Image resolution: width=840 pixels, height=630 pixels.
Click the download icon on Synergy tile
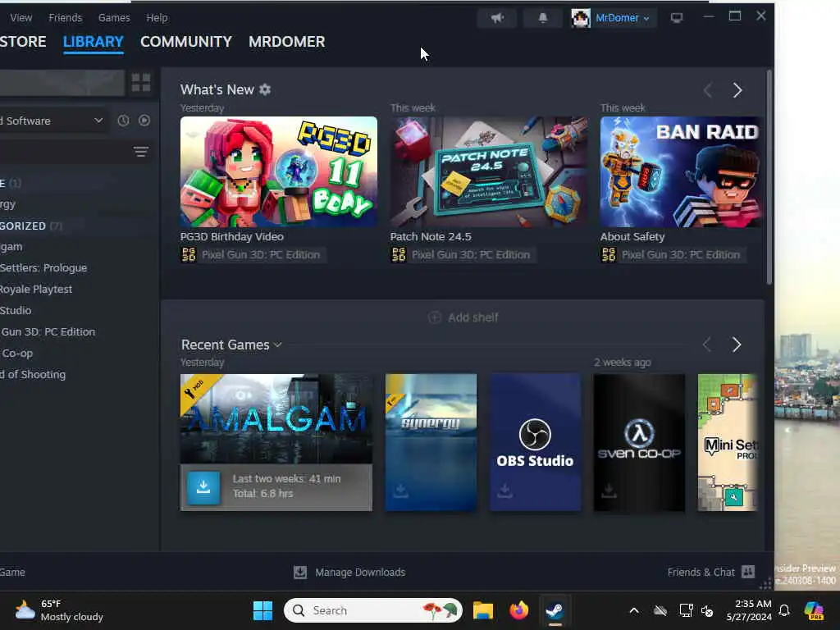400,491
